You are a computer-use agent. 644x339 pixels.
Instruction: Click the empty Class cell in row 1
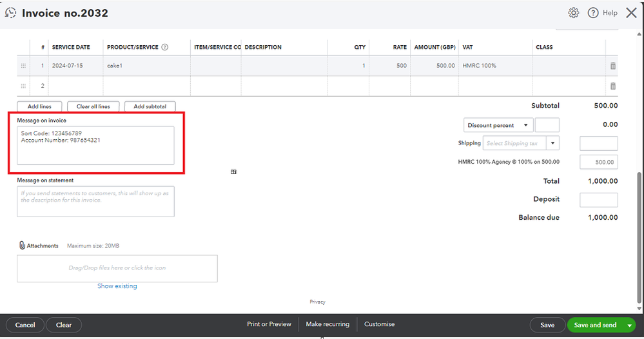click(x=569, y=66)
